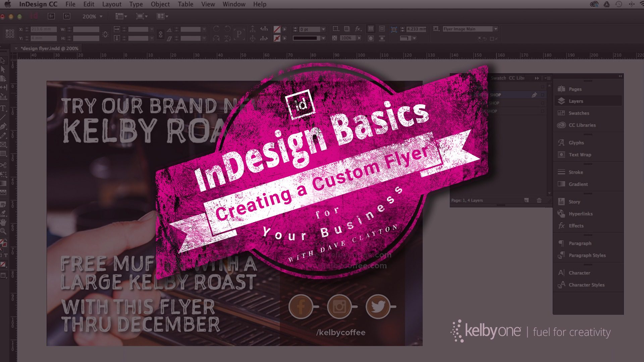Click the Creative Cloud icon in the menu bar
The width and height of the screenshot is (644, 362).
594,4
